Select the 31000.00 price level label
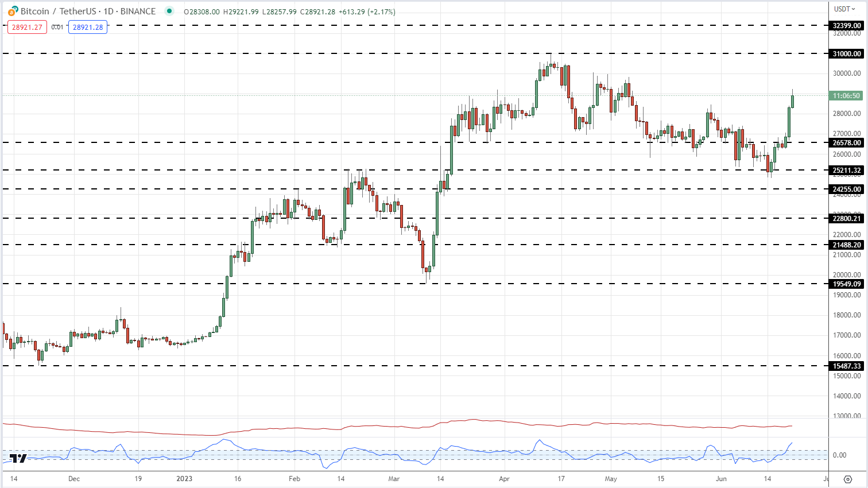This screenshot has height=488, width=868. [847, 53]
